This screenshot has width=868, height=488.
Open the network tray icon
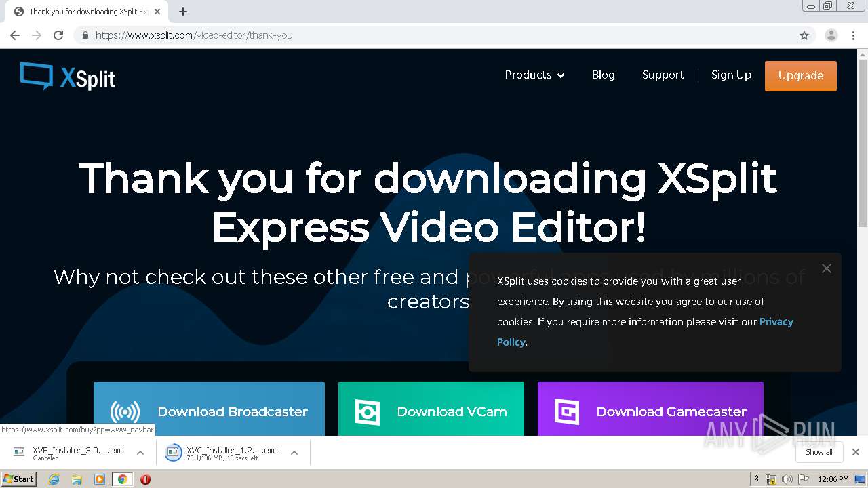tap(771, 479)
